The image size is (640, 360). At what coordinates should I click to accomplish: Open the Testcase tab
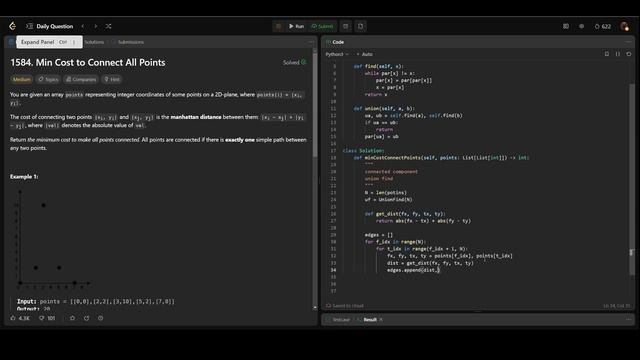(338, 320)
